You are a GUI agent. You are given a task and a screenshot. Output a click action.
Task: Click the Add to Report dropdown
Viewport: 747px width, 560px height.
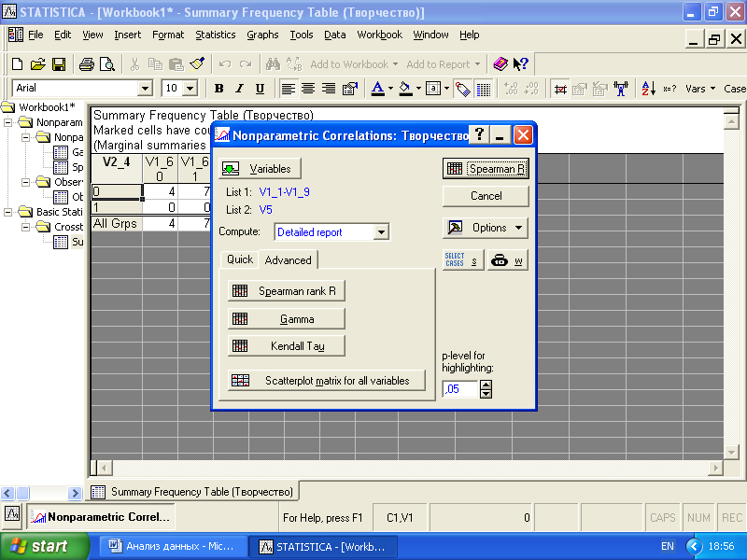[443, 64]
